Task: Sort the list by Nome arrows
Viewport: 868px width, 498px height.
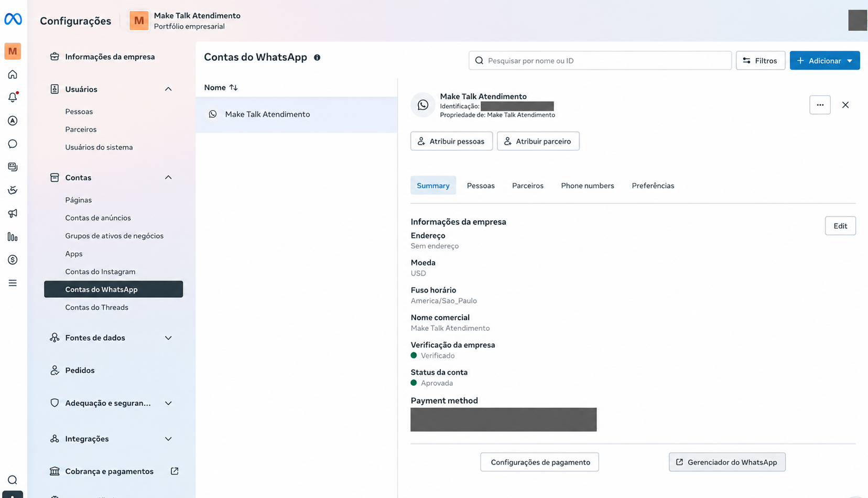Action: point(234,88)
